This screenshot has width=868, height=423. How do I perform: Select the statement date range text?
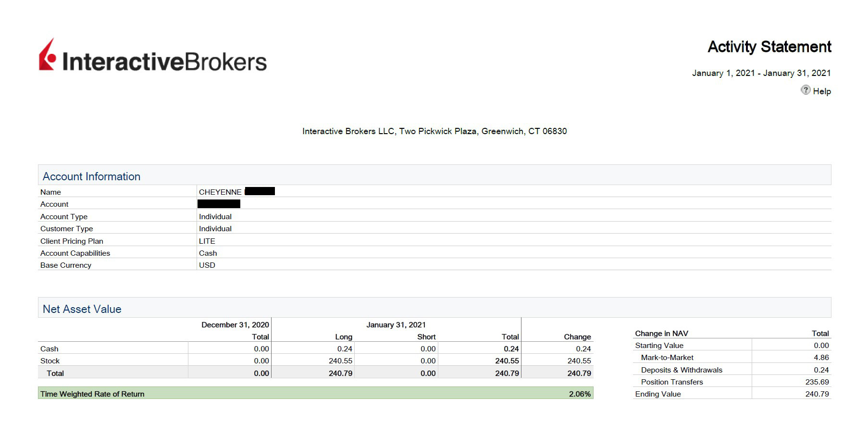click(761, 73)
